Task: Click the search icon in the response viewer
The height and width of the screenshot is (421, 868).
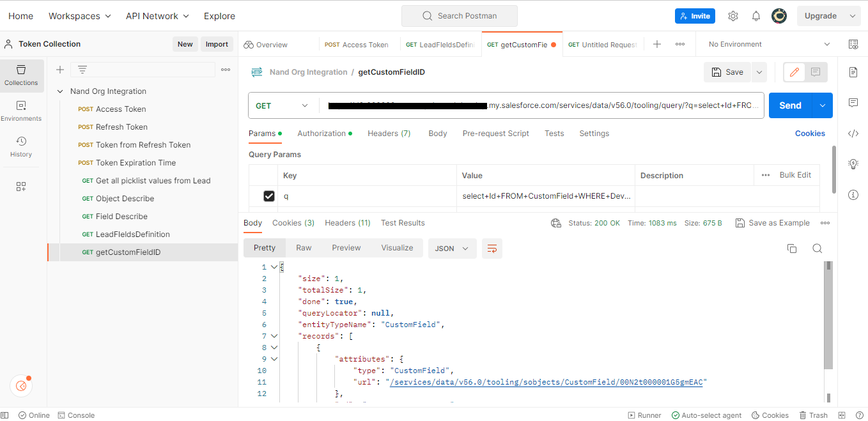Action: click(817, 249)
